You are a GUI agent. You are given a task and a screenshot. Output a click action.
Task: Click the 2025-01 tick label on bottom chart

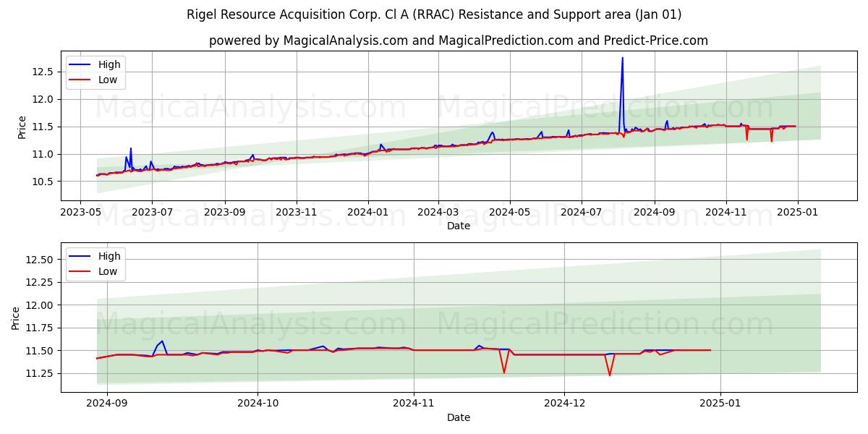point(721,404)
